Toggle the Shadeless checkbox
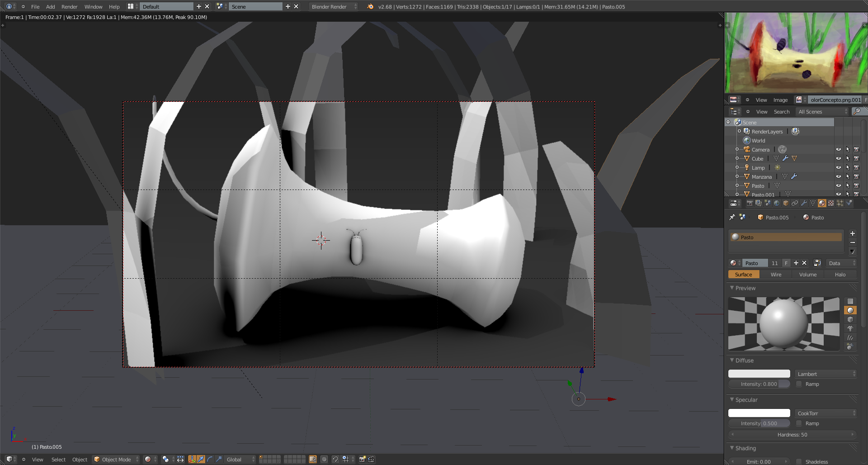 pyautogui.click(x=799, y=462)
